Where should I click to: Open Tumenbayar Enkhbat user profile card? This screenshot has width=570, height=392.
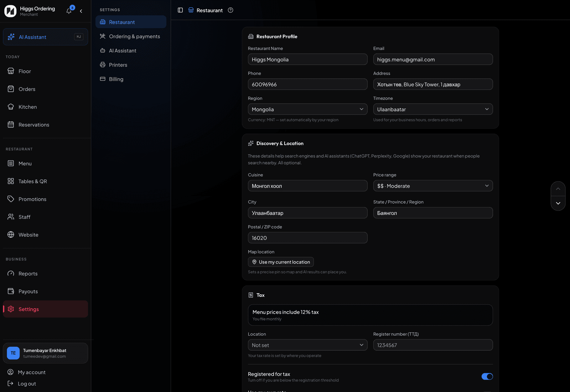coord(45,353)
